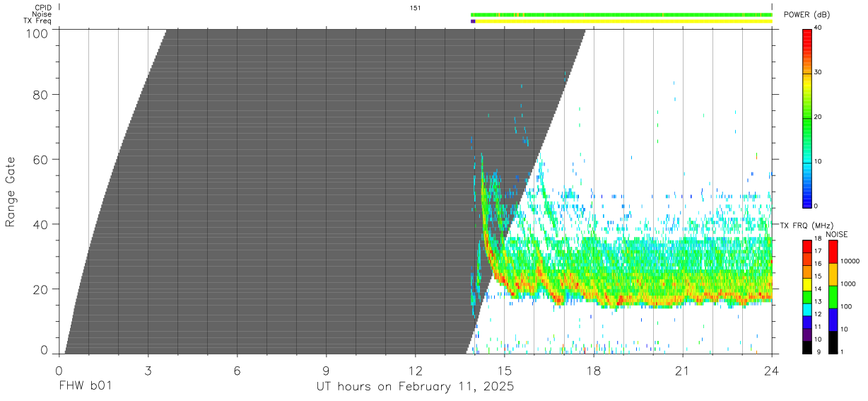Click the "POWER (dB)" legend title

[x=806, y=15]
